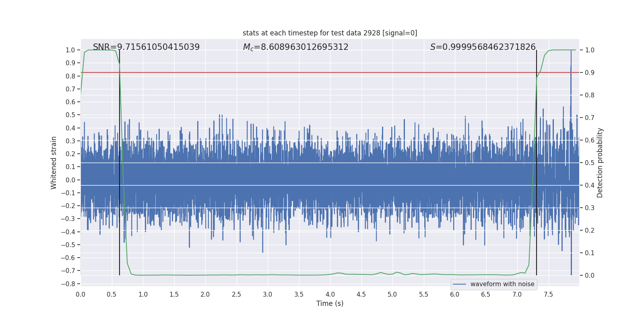
Task: Click the blue line sample in the legend
Action: (x=460, y=284)
